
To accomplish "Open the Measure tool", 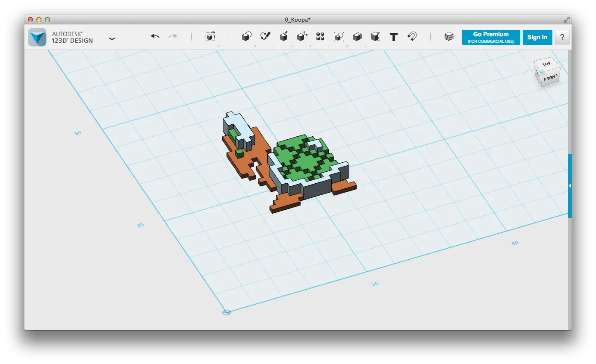I will 375,37.
